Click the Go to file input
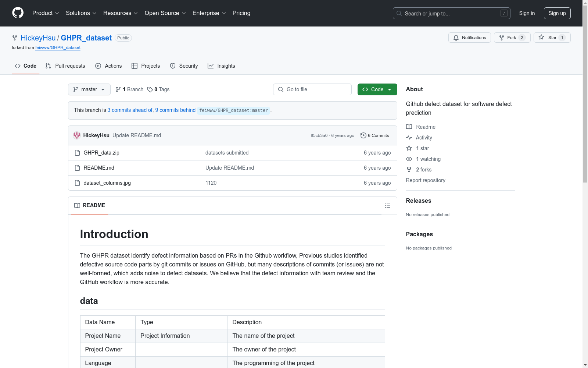The image size is (588, 368). pos(312,89)
